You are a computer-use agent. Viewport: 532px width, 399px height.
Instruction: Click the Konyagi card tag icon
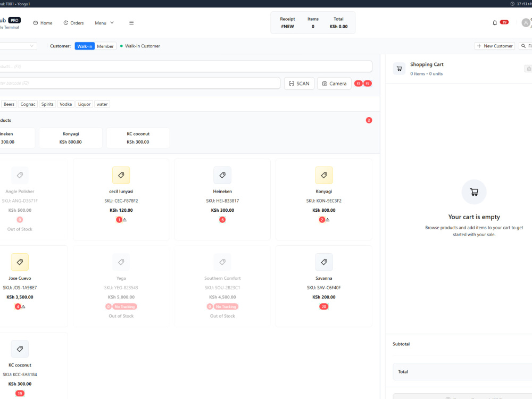coord(324,175)
